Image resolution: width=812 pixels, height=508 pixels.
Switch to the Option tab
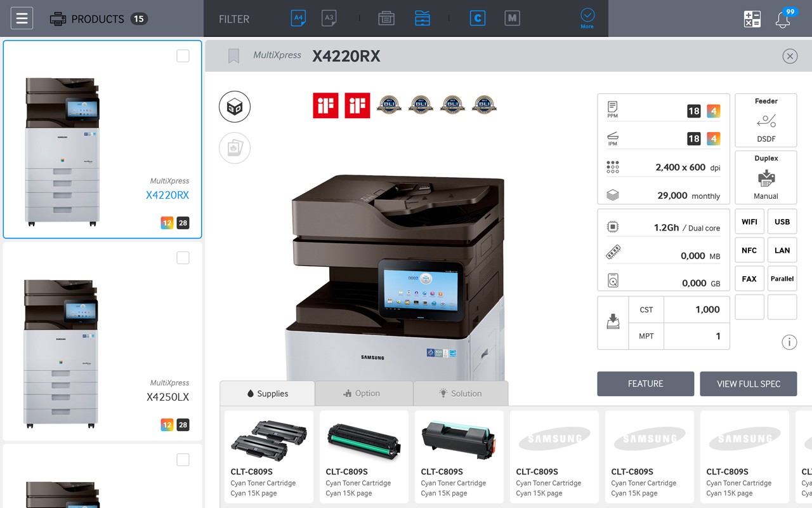pyautogui.click(x=363, y=394)
